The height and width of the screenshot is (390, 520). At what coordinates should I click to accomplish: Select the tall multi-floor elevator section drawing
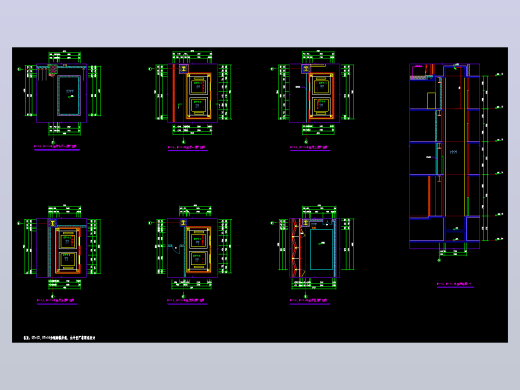click(456, 162)
